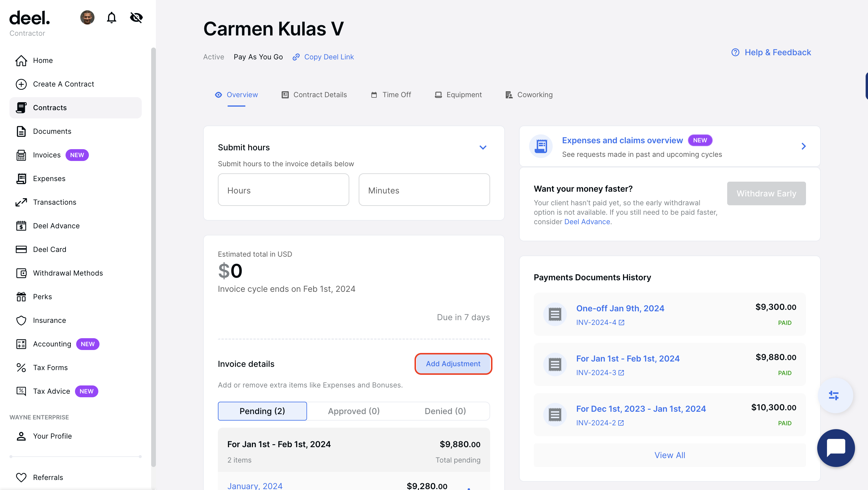The height and width of the screenshot is (490, 868).
Task: Select the Approved invoices tab
Action: (x=353, y=411)
